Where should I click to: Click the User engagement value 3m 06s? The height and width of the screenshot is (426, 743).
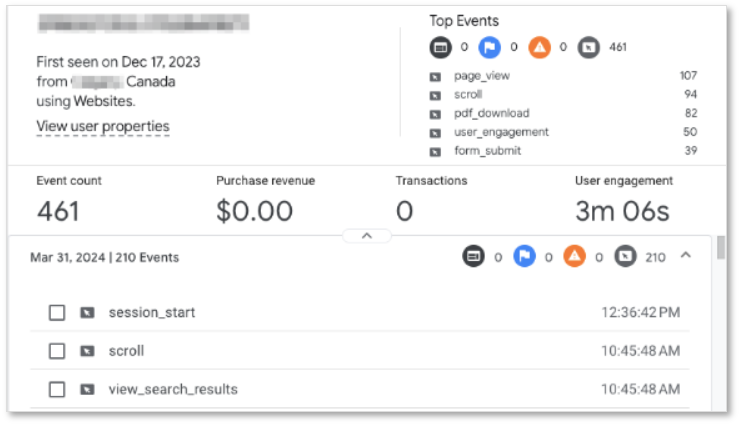point(622,211)
